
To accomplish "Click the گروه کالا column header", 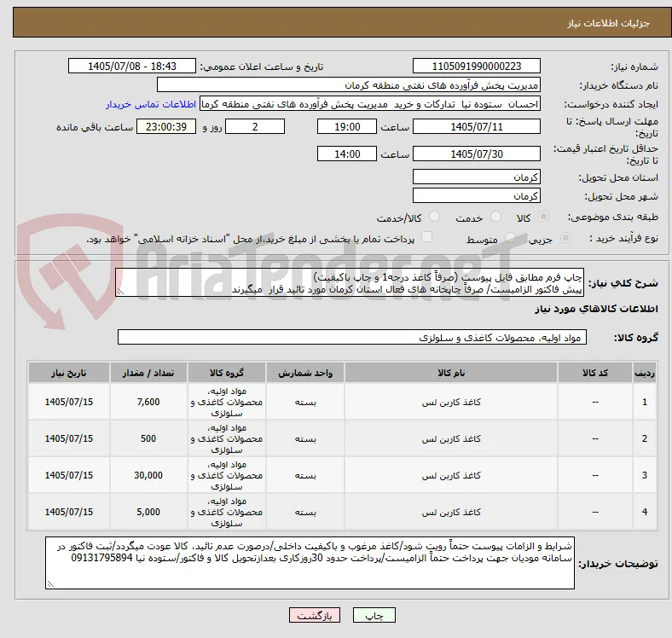I will click(227, 373).
